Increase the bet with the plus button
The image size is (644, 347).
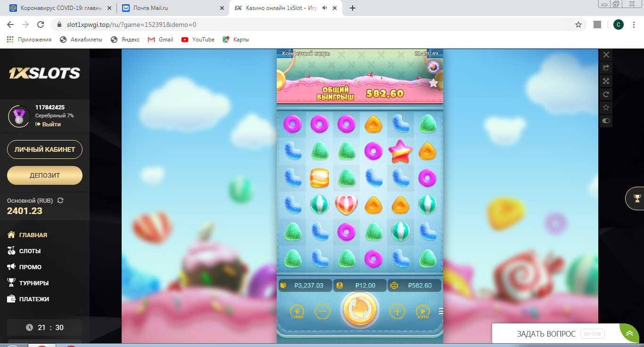coord(397,311)
